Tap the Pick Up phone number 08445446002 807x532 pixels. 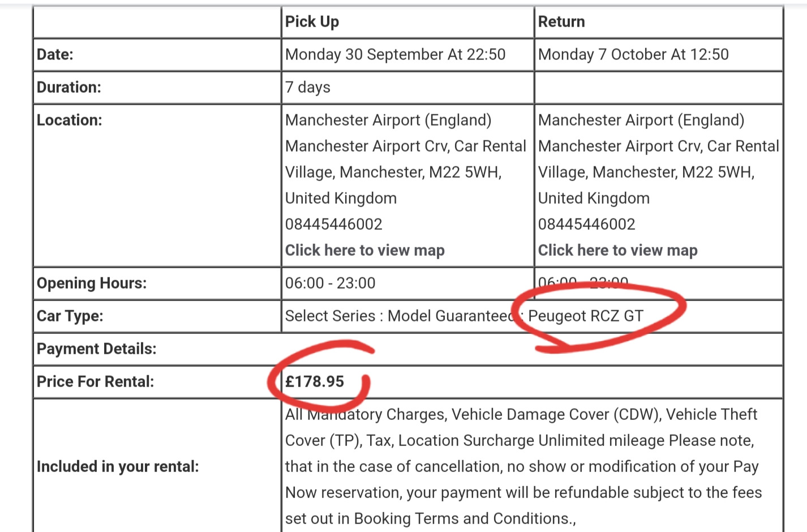[x=333, y=224]
